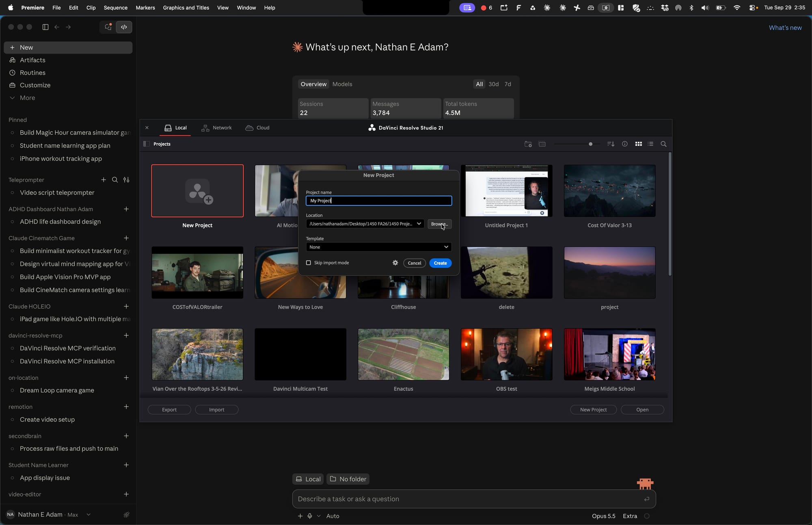This screenshot has width=812, height=525.
Task: Open the Opus 5.5 model selector
Action: click(603, 516)
